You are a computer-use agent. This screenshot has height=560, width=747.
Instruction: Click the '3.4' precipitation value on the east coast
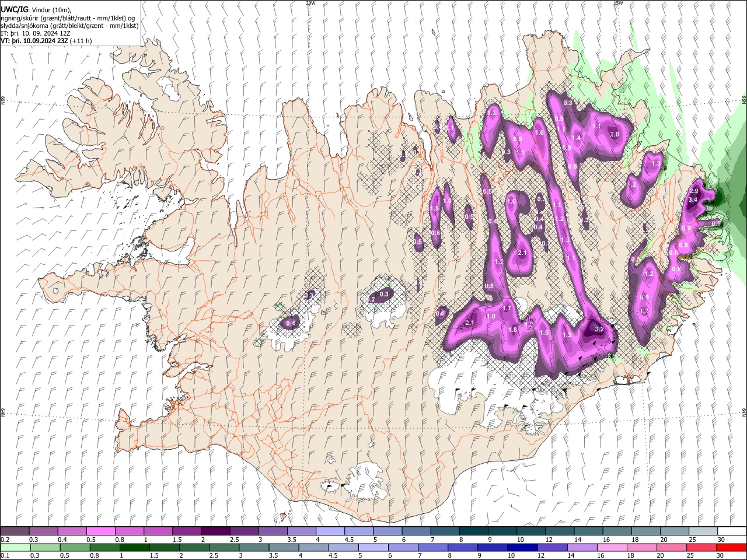click(x=693, y=200)
